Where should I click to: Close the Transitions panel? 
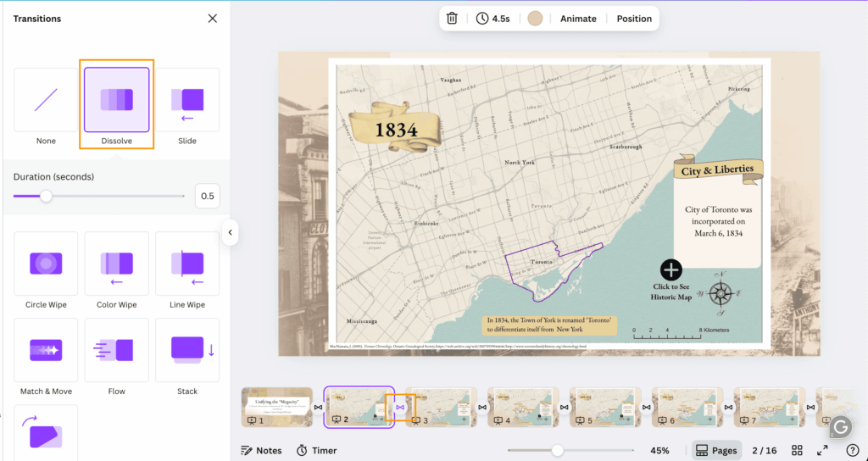[x=212, y=19]
